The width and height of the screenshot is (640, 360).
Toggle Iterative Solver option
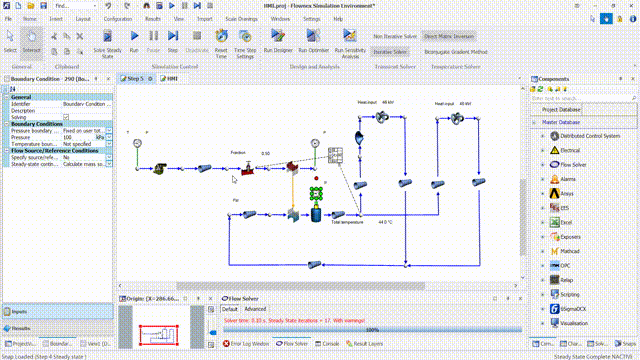[x=390, y=52]
